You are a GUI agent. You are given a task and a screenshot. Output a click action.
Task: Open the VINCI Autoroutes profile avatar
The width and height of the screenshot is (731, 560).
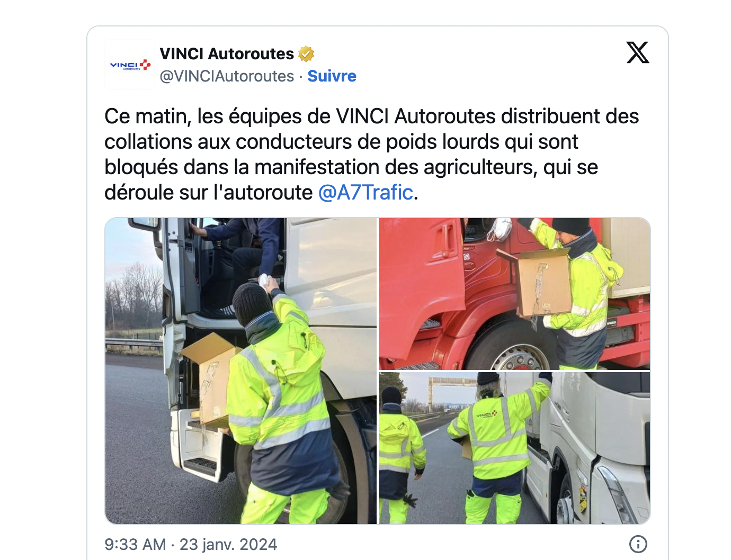[x=130, y=65]
